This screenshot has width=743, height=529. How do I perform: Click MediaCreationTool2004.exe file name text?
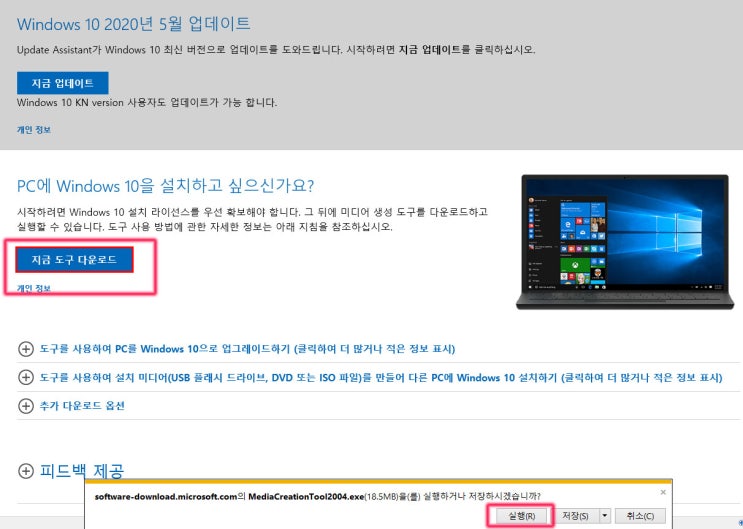pos(306,496)
